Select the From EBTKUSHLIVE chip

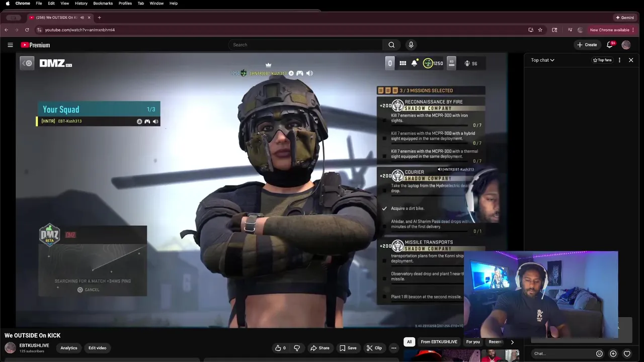439,342
